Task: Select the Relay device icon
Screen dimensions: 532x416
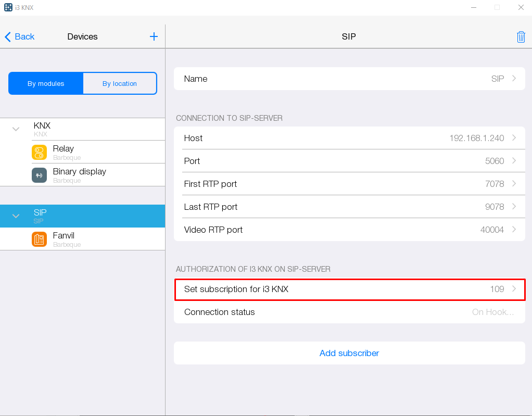Action: [39, 152]
